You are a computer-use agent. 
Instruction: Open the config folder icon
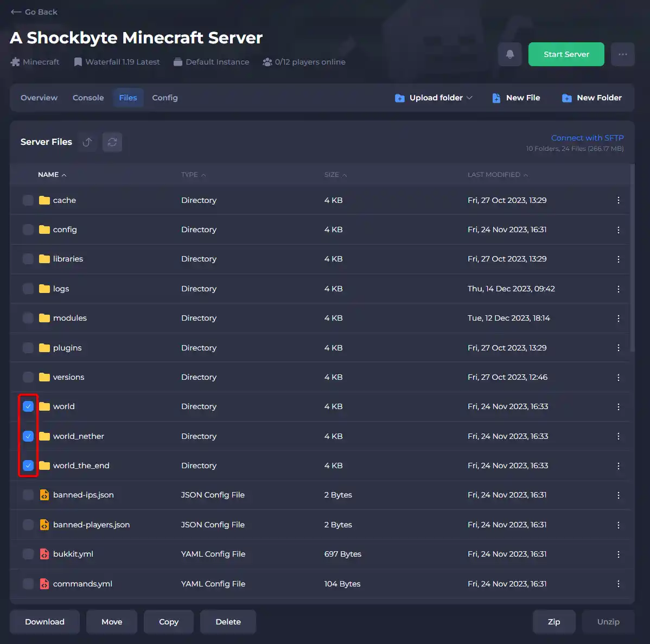point(44,229)
